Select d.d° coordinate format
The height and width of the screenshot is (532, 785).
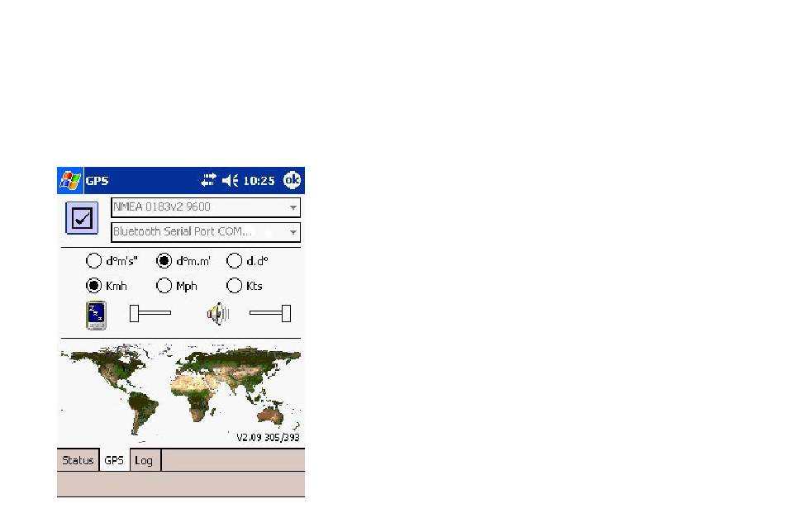pos(234,261)
